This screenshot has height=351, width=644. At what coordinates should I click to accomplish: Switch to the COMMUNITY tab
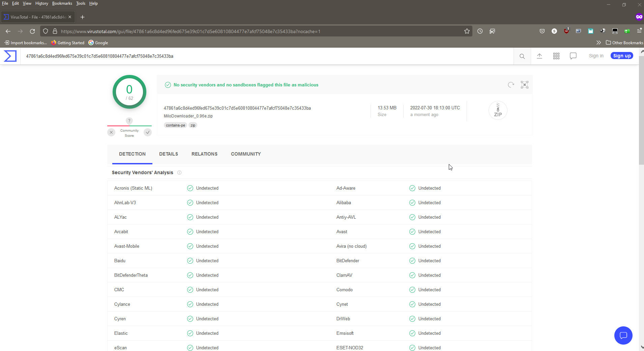tap(246, 154)
